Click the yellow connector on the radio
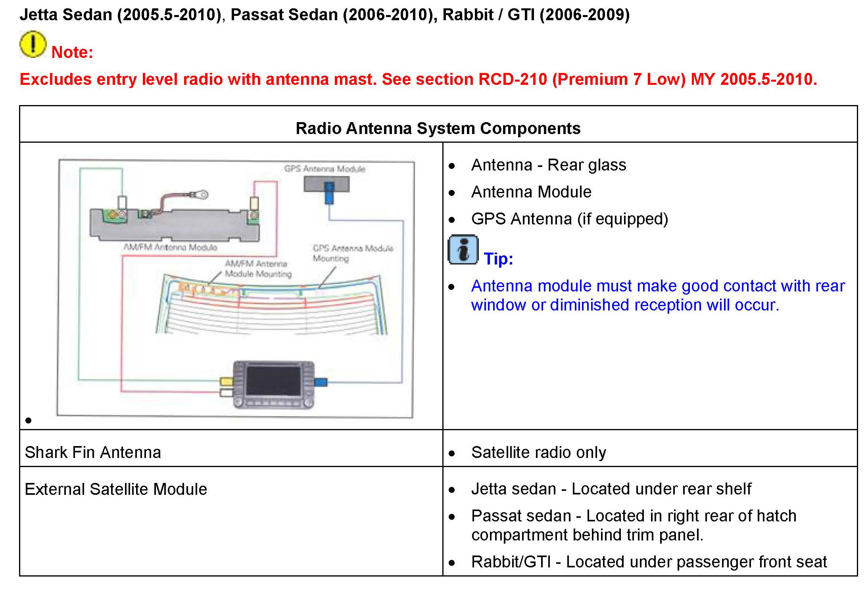868x590 pixels. click(227, 382)
